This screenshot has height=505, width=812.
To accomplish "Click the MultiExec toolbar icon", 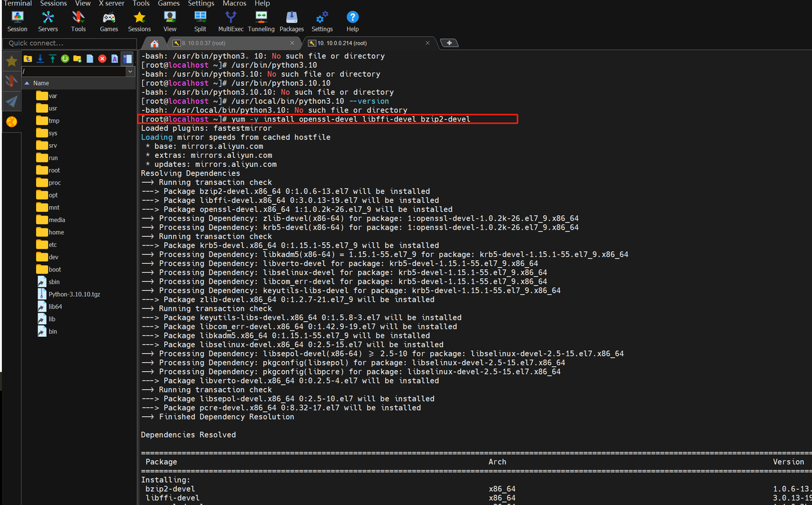I will pos(230,20).
